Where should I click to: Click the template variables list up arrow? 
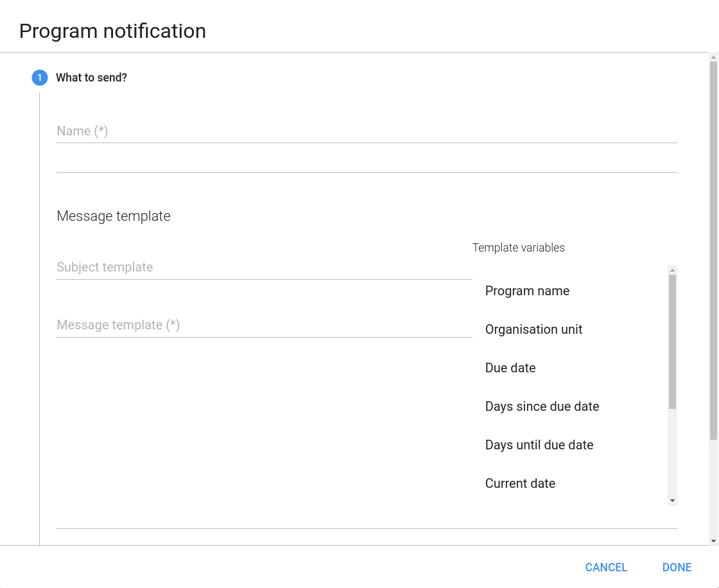[673, 270]
